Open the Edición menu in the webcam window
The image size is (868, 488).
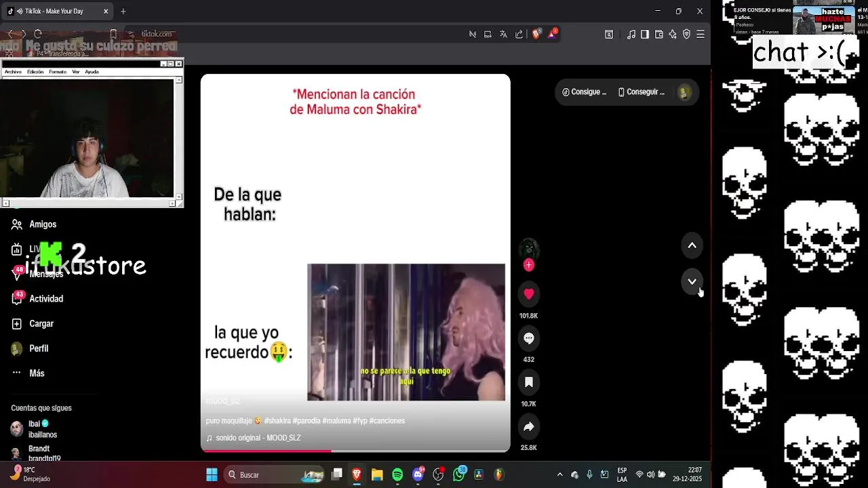pos(35,72)
